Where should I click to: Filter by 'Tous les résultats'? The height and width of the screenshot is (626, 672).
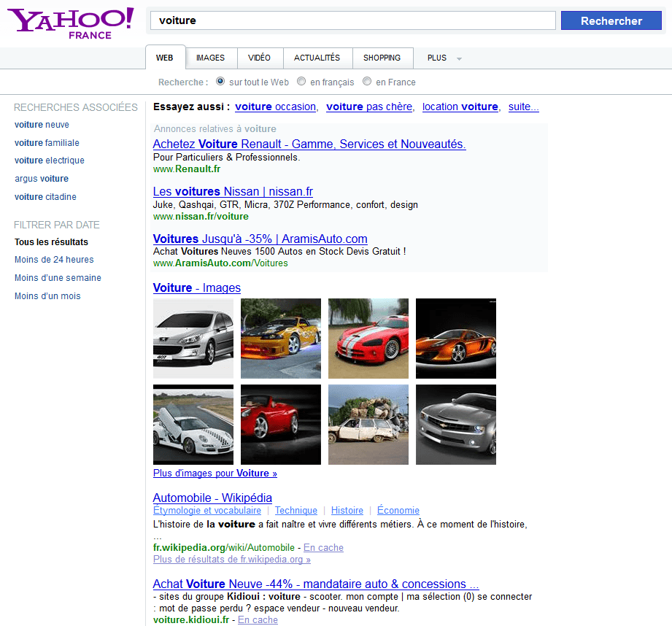pos(51,242)
